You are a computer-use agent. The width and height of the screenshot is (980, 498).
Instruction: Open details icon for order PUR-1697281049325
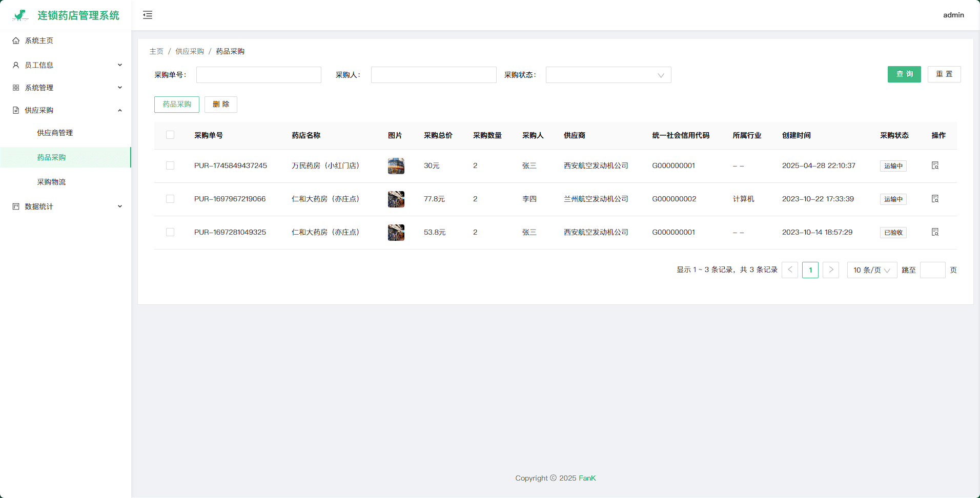click(x=935, y=232)
